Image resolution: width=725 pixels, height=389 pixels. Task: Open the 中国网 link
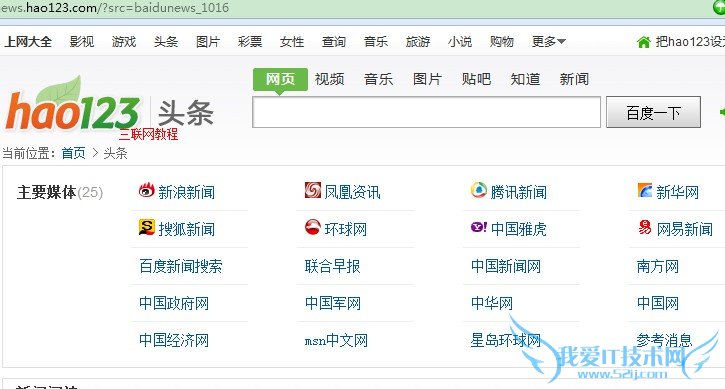(x=658, y=303)
